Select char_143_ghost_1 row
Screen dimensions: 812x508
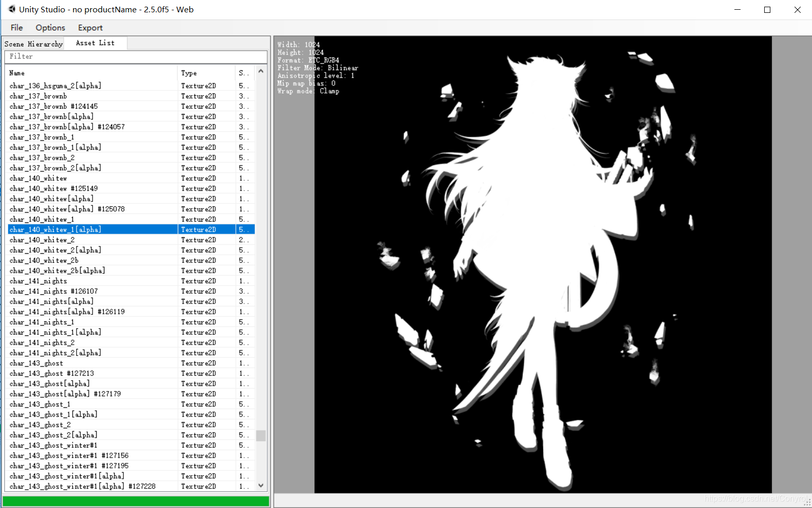(x=131, y=404)
